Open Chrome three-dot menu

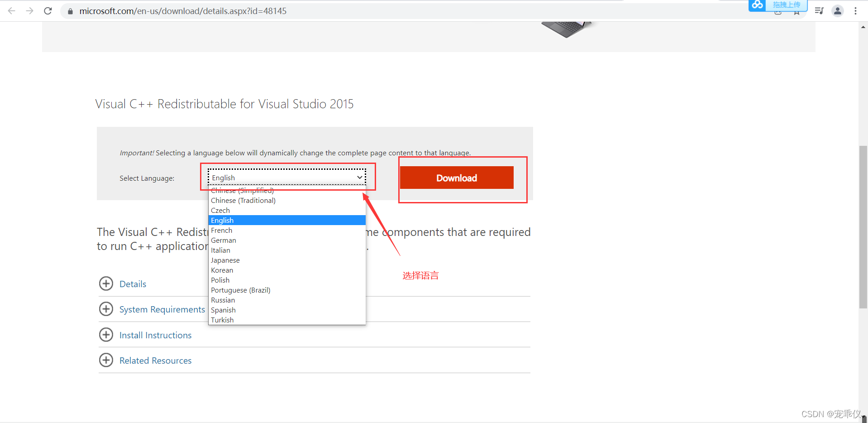pos(855,11)
